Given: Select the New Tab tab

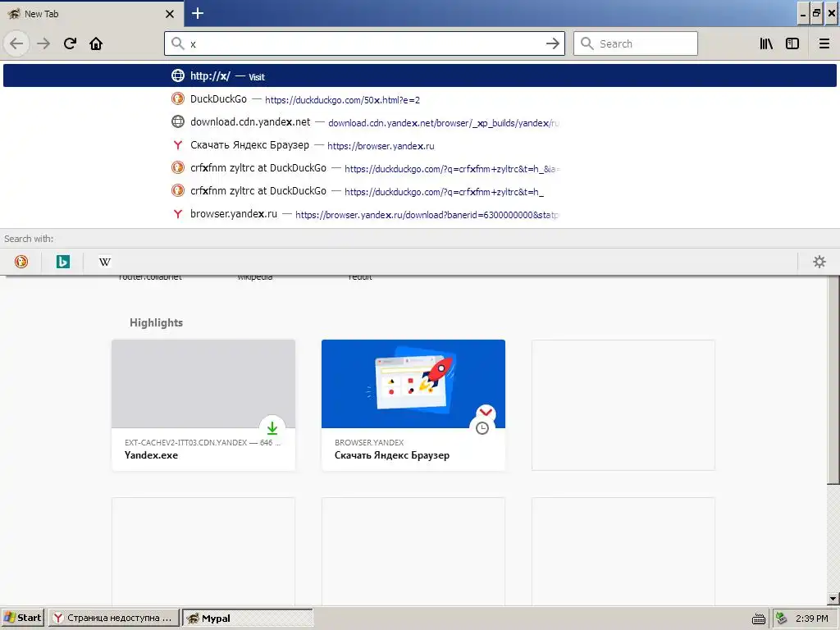Looking at the screenshot, I should [x=92, y=14].
